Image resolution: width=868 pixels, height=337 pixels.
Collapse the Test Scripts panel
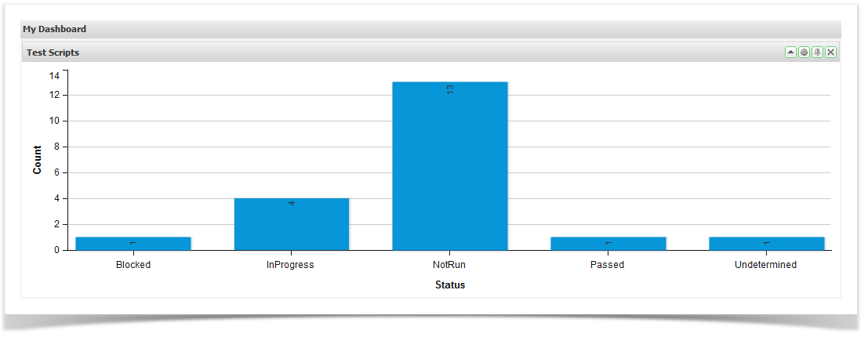tap(790, 53)
